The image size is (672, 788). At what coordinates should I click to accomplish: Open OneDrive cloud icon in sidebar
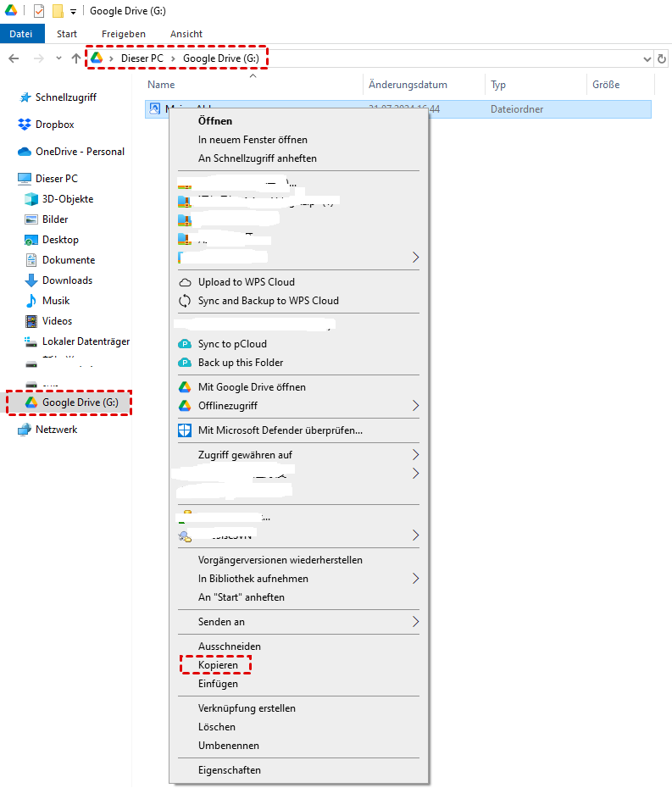(24, 152)
